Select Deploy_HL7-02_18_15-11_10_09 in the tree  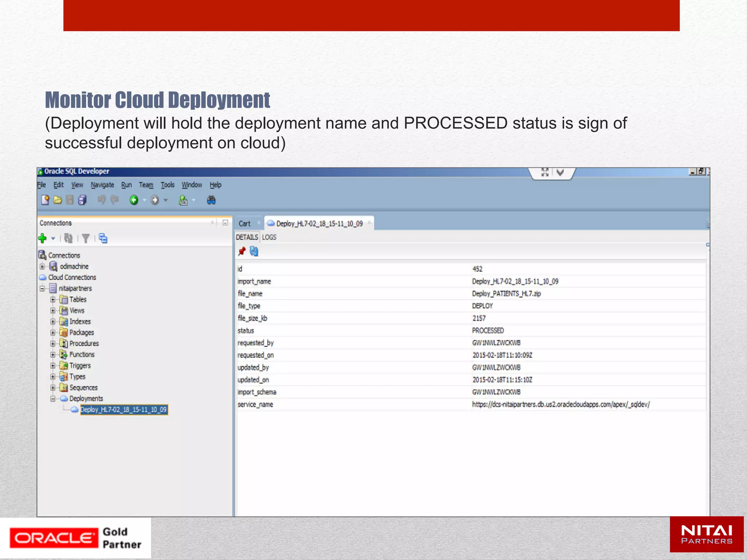(124, 410)
